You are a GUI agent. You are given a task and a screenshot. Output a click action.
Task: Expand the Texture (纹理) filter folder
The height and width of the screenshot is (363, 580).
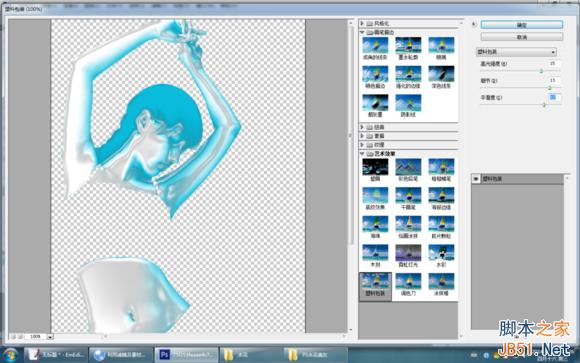point(362,145)
